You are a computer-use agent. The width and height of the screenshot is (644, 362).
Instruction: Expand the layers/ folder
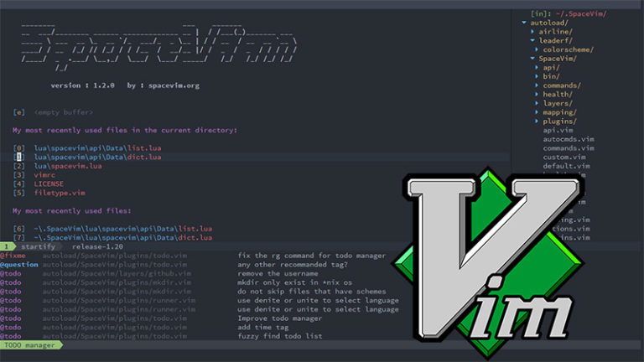coord(558,101)
